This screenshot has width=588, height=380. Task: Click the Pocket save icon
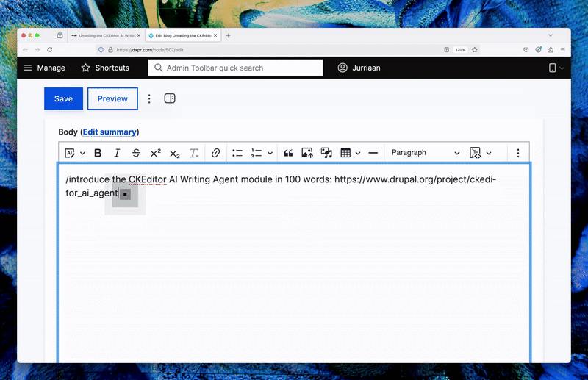click(526, 49)
